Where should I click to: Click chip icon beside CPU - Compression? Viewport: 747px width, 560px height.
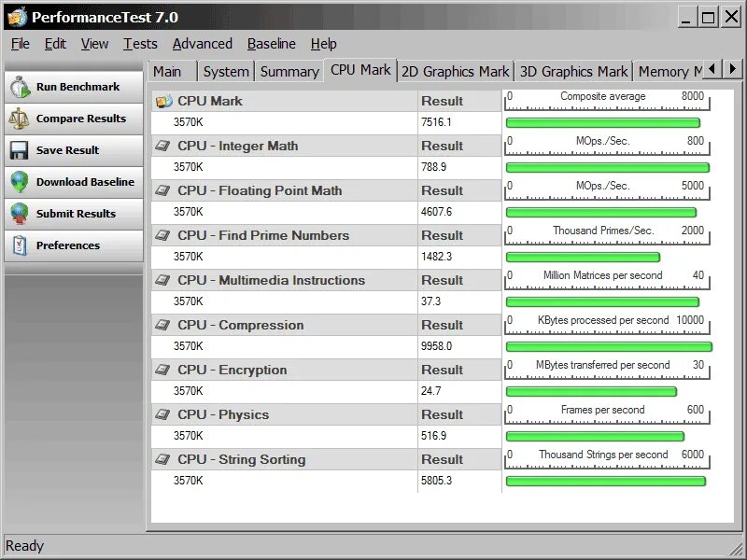[162, 325]
